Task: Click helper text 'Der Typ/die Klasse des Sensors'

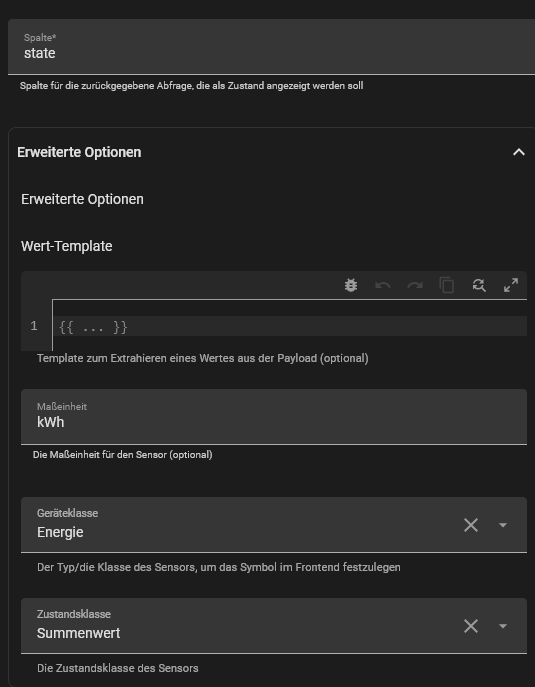Action: click(219, 567)
